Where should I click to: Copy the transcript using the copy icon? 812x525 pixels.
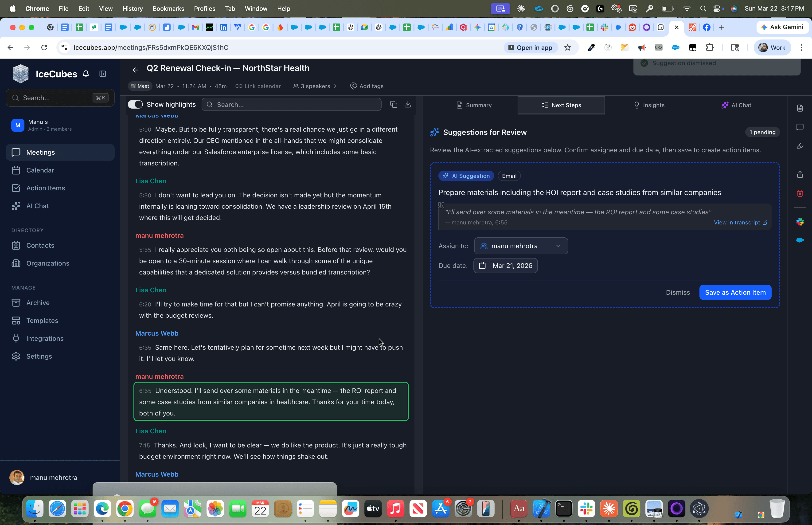click(394, 104)
